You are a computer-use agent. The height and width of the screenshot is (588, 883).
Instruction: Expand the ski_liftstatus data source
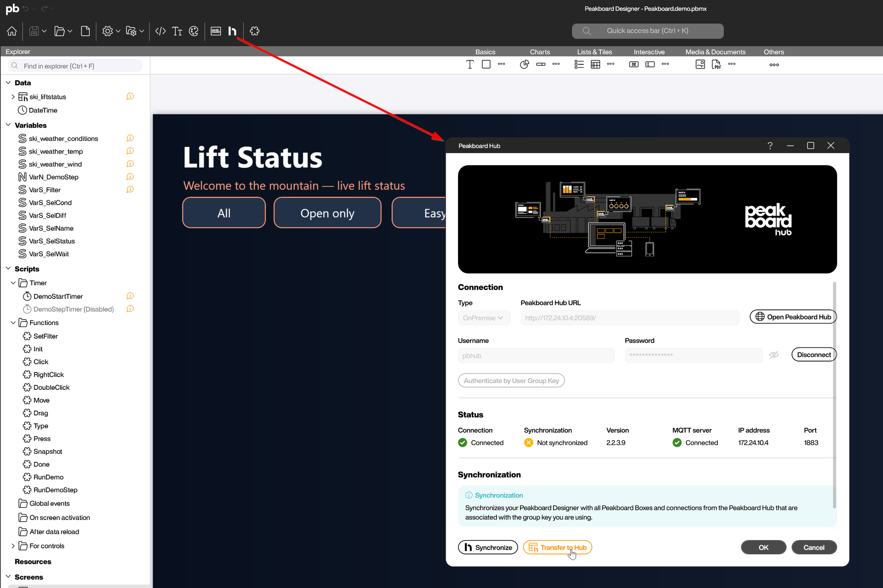tap(13, 97)
